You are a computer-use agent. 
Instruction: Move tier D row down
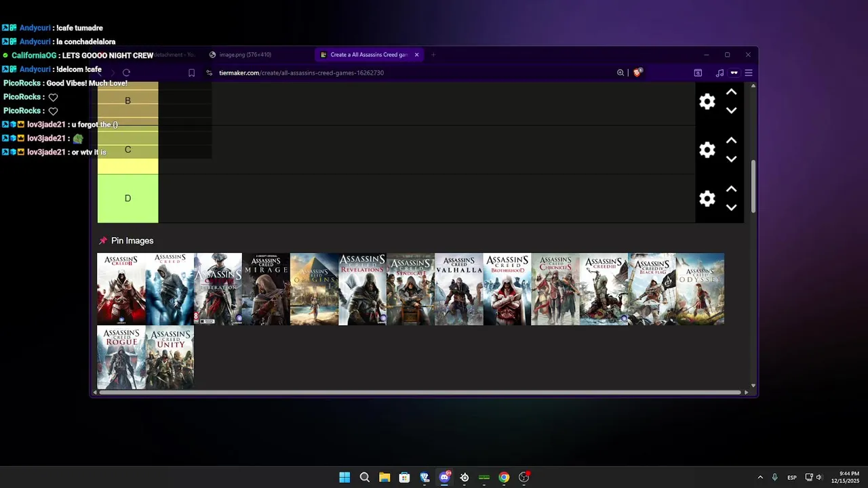(x=731, y=208)
